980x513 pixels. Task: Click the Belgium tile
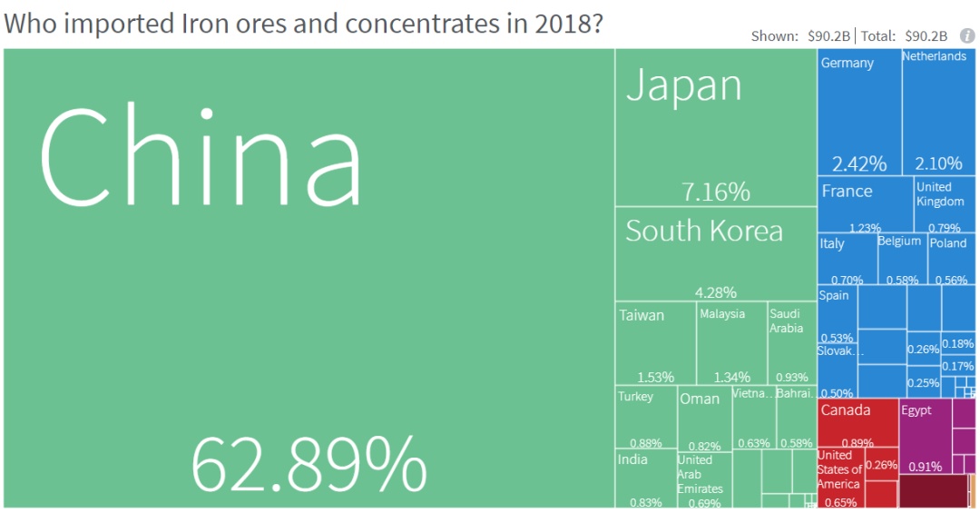902,261
